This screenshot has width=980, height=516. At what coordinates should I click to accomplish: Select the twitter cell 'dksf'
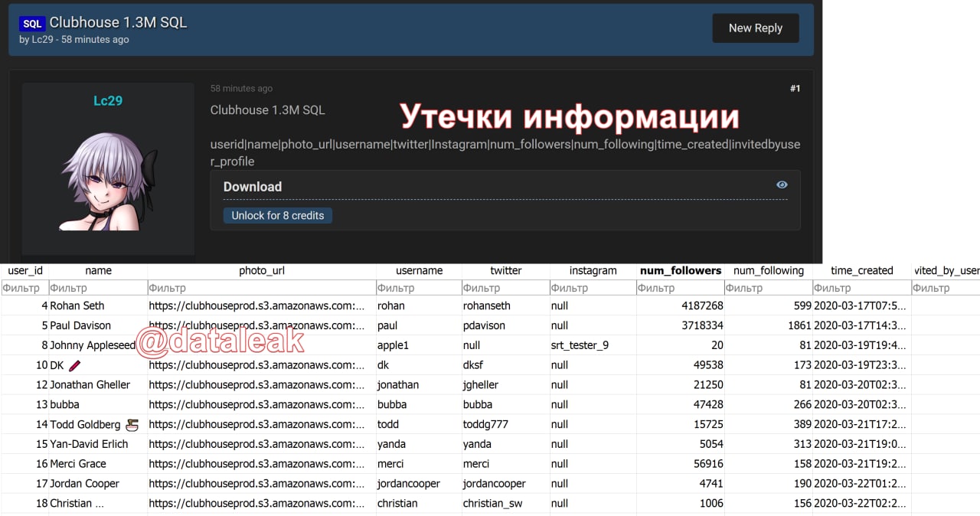pyautogui.click(x=506, y=365)
